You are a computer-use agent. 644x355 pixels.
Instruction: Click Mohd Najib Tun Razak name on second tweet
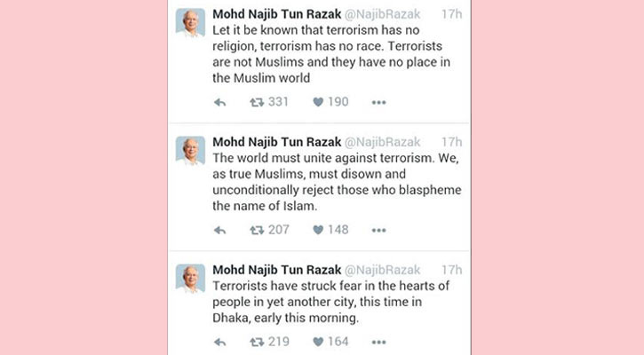[x=274, y=142]
